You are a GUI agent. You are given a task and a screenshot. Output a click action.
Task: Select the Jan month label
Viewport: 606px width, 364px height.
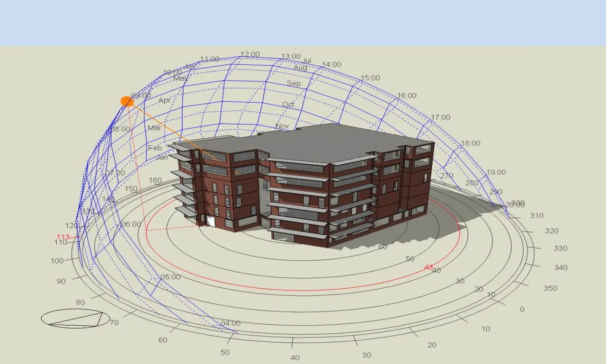(x=162, y=157)
